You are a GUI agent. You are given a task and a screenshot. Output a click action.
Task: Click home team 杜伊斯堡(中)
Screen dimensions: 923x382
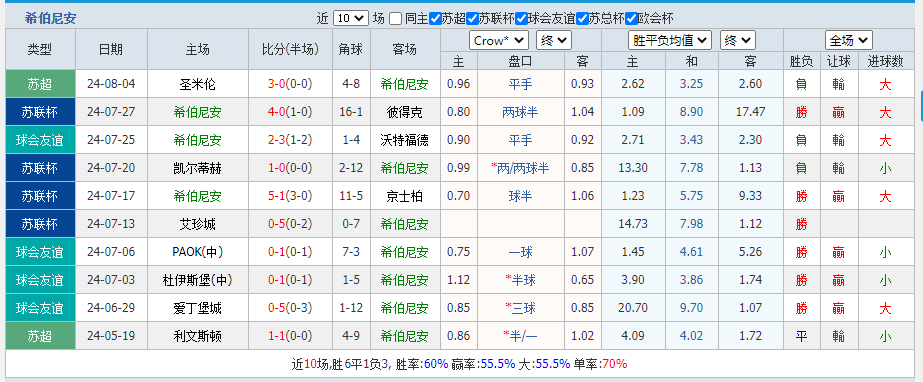(198, 280)
